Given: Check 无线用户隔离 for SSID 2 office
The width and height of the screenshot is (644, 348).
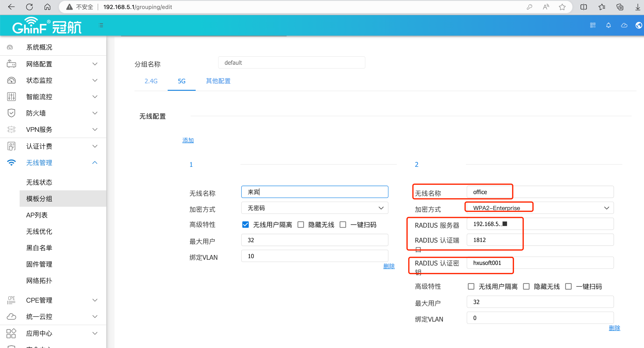Looking at the screenshot, I should point(471,286).
